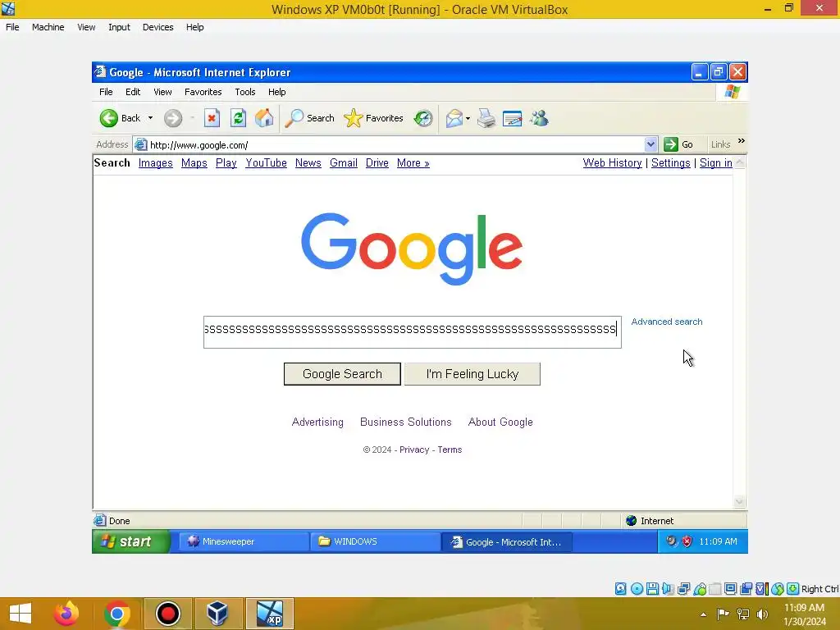Click the Google Search button
The image size is (840, 630).
pyautogui.click(x=342, y=374)
